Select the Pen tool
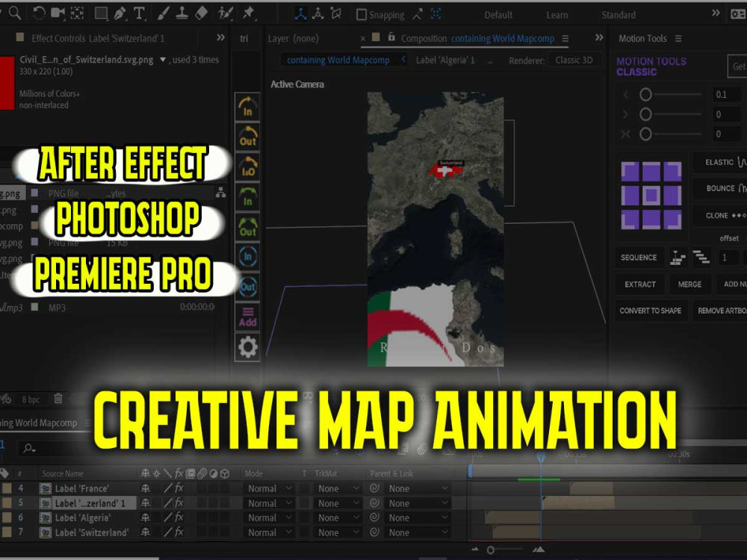 coord(120,13)
